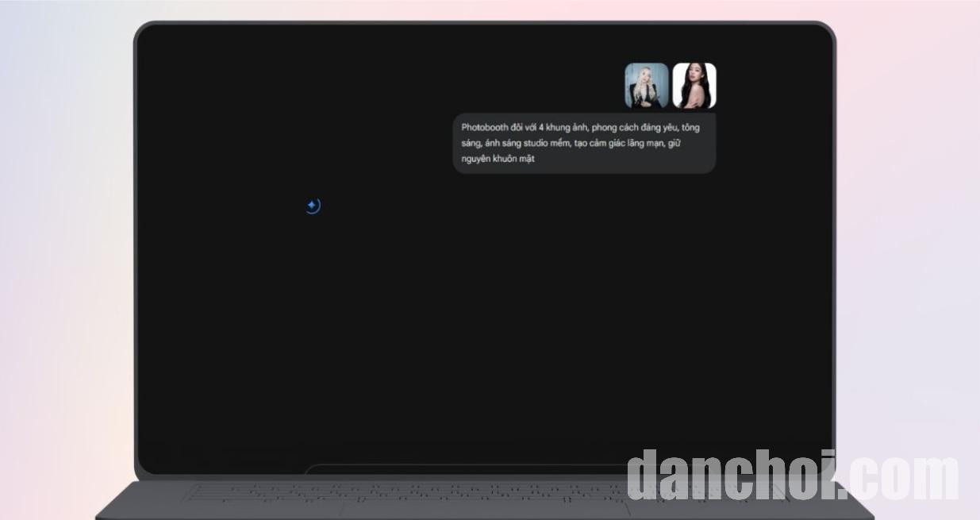This screenshot has width=980, height=520.
Task: Click the spinning Gemini sparkle loading icon
Action: click(x=313, y=206)
